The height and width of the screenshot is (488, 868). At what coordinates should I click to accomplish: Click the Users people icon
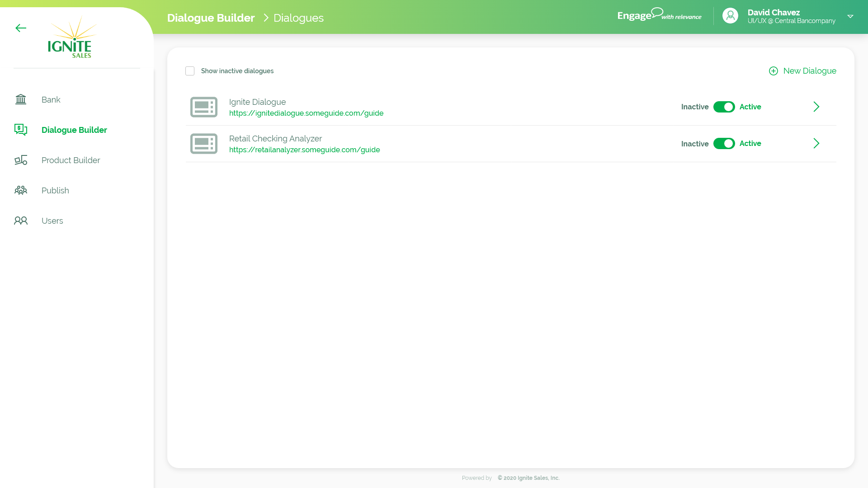click(x=21, y=221)
